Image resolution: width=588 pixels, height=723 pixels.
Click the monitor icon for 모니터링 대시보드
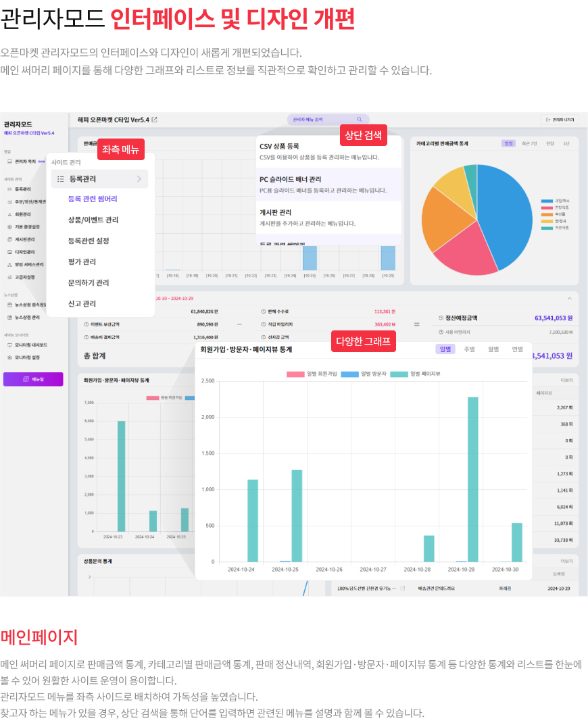(9, 345)
